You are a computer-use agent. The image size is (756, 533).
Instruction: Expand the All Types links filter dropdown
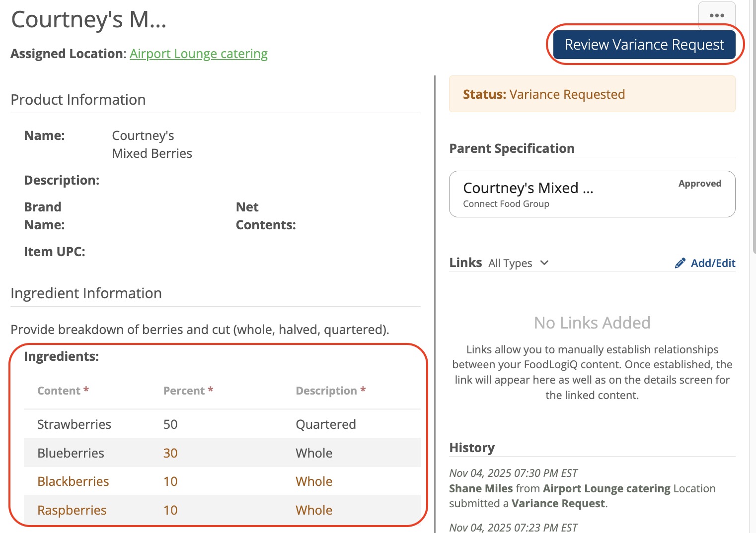coord(518,263)
